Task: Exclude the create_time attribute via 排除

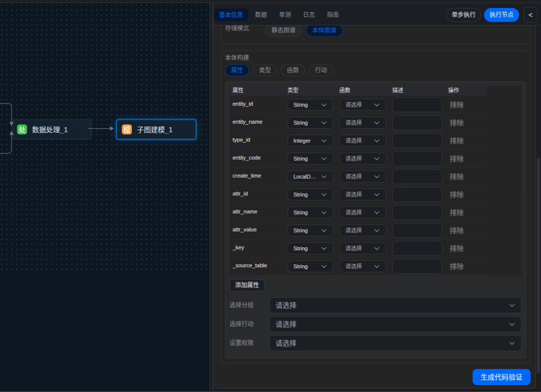Action: pos(456,177)
